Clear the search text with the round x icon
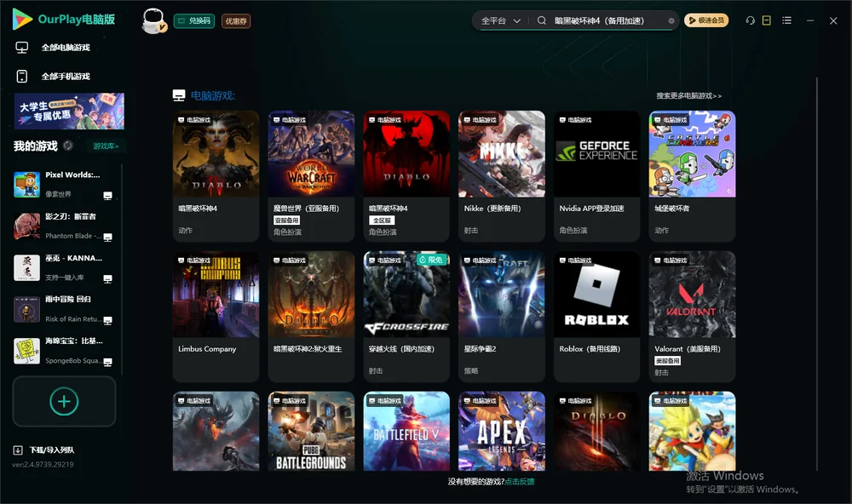852x504 pixels. pos(671,21)
